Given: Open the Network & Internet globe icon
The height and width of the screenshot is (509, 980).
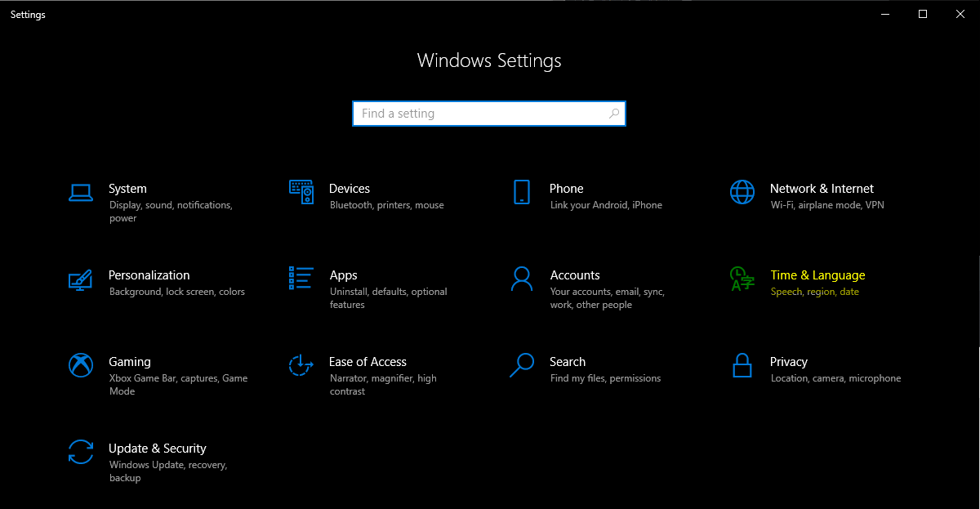Looking at the screenshot, I should point(742,192).
